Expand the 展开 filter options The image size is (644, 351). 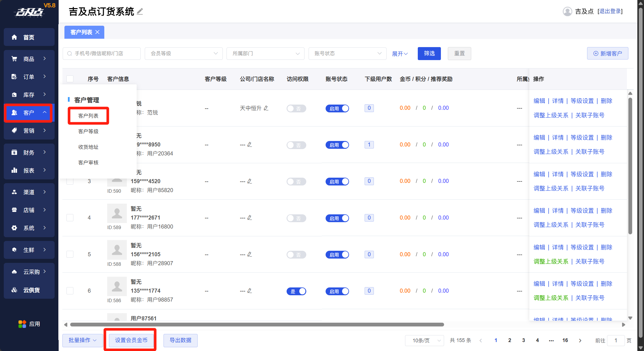coord(400,54)
